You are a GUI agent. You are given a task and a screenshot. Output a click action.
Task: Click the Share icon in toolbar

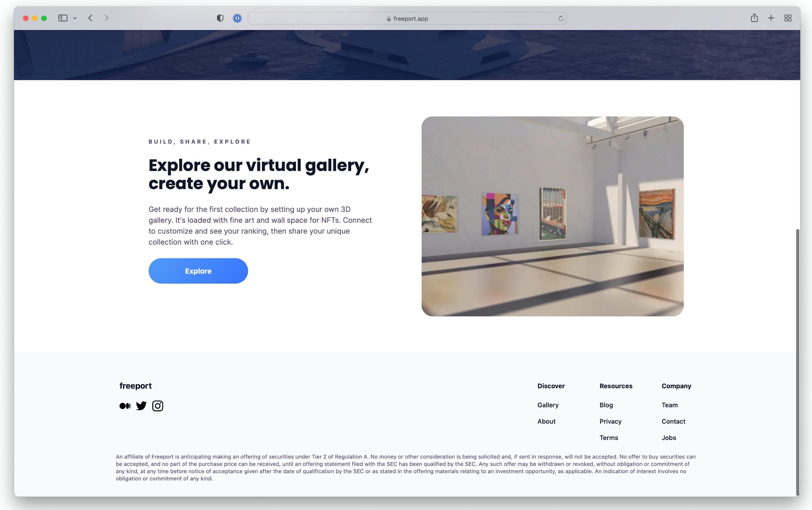[754, 18]
